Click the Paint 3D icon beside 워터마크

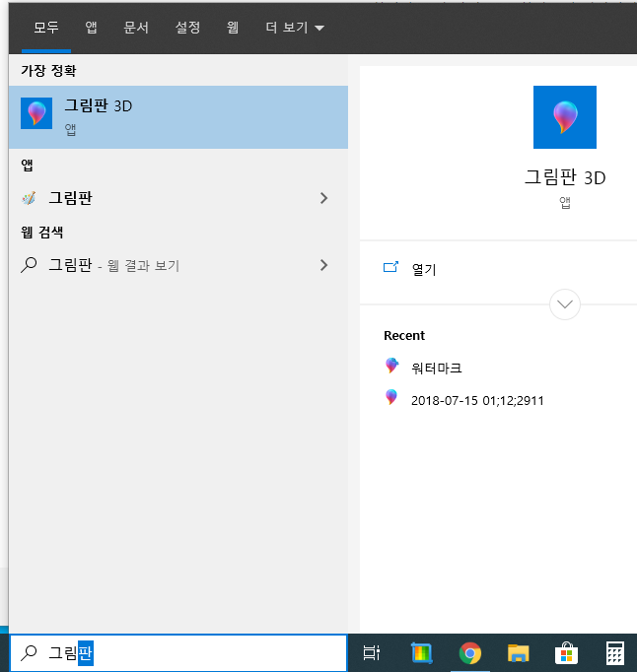[391, 366]
